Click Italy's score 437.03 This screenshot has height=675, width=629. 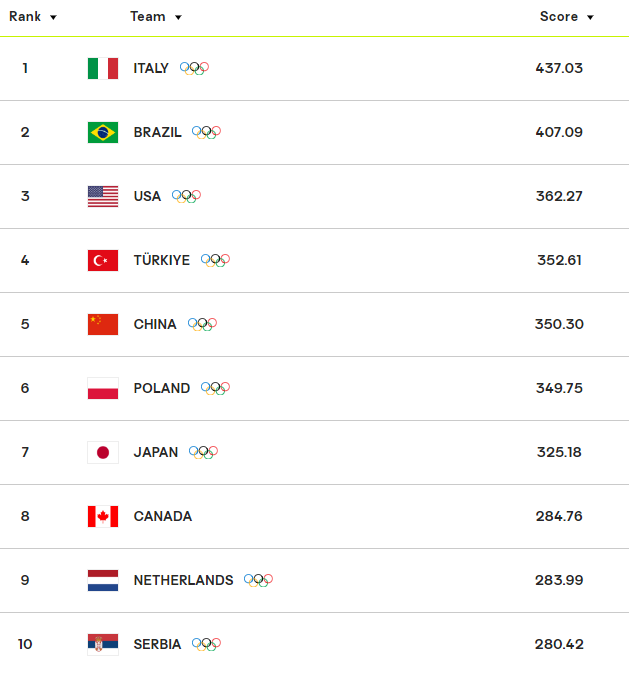coord(559,68)
